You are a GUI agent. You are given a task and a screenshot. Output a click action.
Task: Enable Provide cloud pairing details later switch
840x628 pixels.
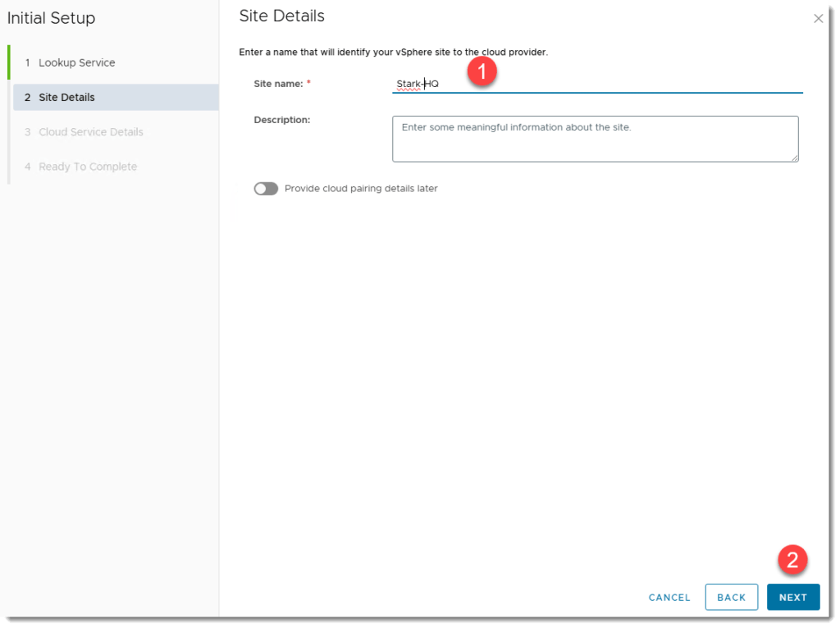point(266,189)
